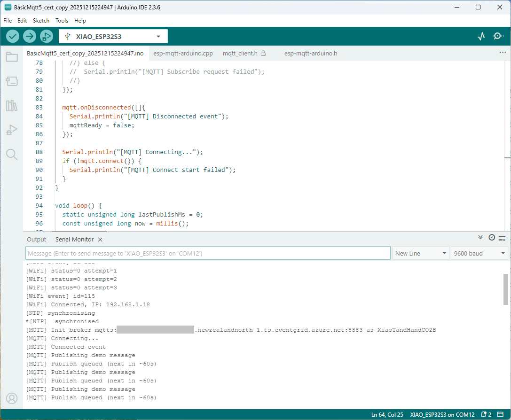This screenshot has width=511, height=420.
Task: Open the Serial Plotter
Action: (x=481, y=36)
